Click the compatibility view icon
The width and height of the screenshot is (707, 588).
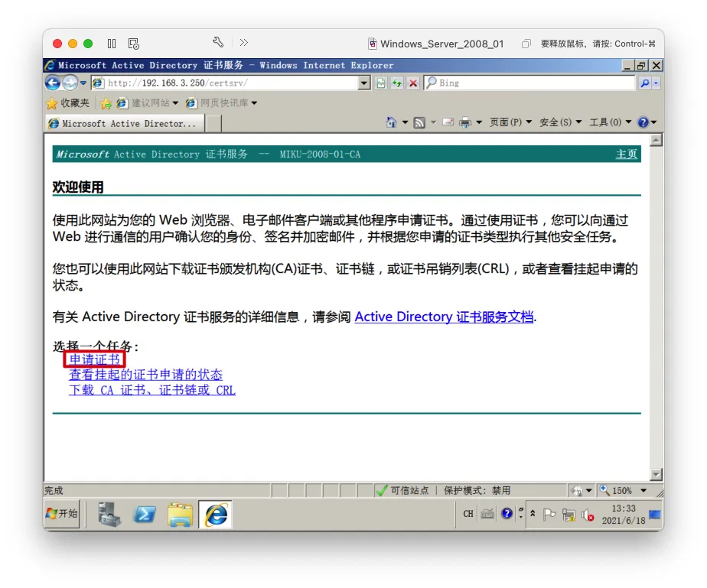(381, 83)
